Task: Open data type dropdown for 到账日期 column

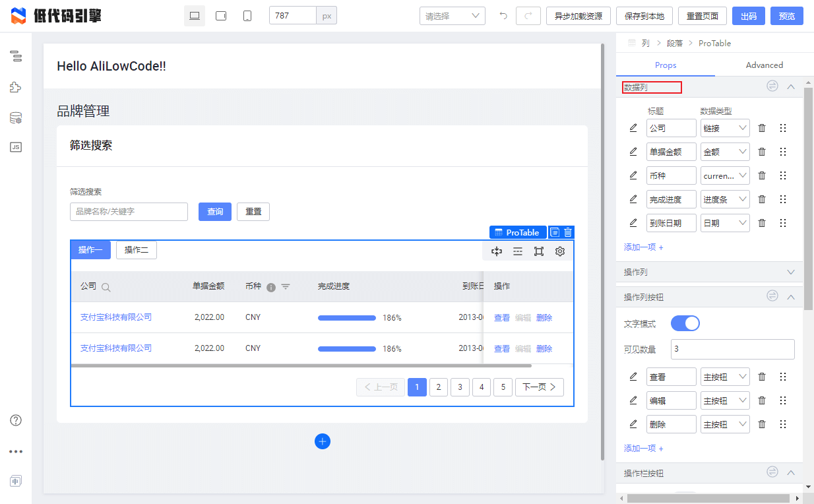Action: (725, 223)
